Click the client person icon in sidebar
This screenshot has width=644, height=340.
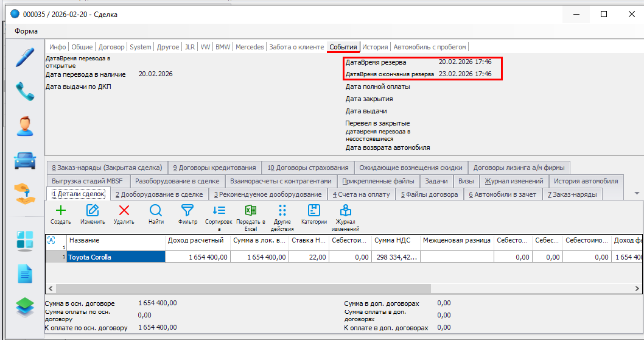(24, 126)
